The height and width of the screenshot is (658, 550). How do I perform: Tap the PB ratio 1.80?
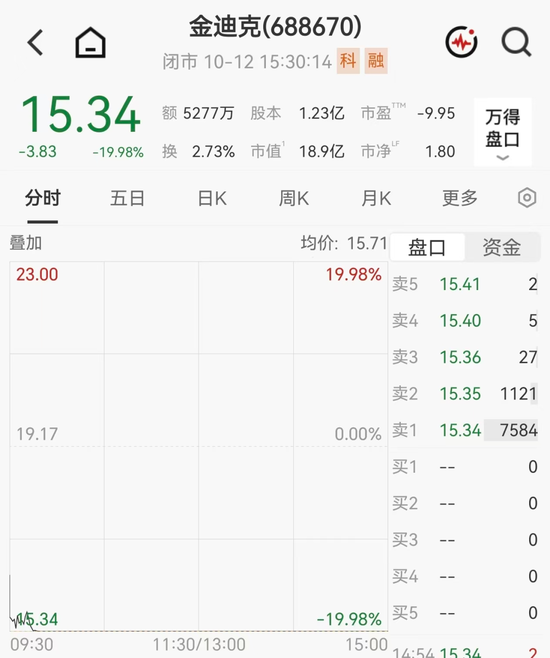point(440,151)
